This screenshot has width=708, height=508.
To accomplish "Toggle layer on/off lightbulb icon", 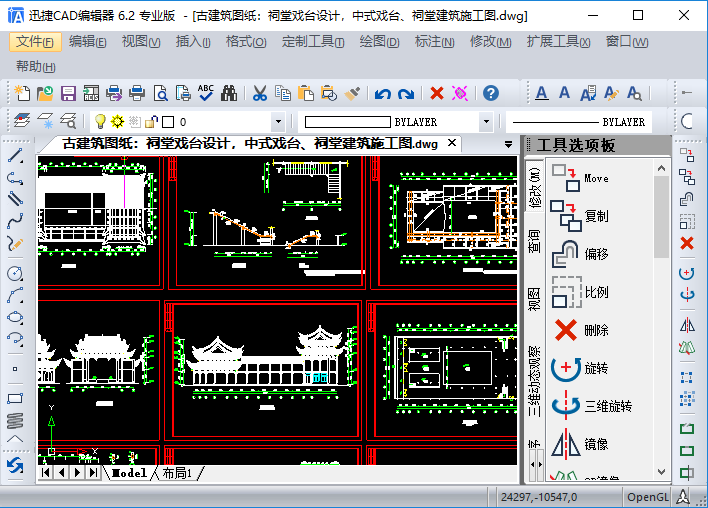I will (100, 121).
